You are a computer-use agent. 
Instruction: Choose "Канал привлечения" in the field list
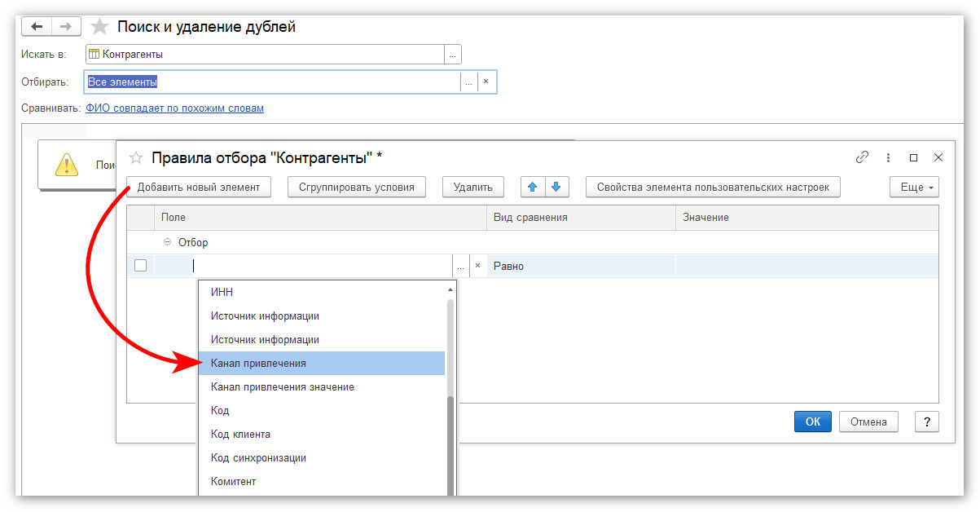[322, 363]
